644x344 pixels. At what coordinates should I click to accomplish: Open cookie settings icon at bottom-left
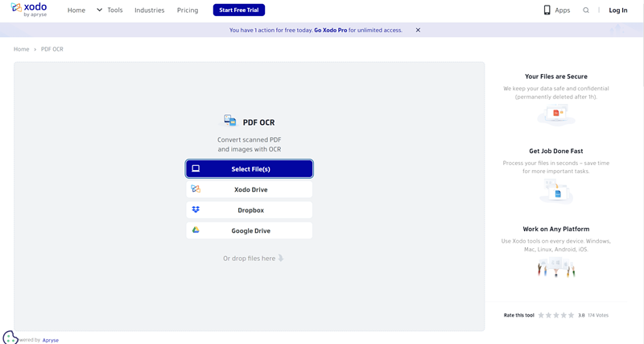pos(10,338)
